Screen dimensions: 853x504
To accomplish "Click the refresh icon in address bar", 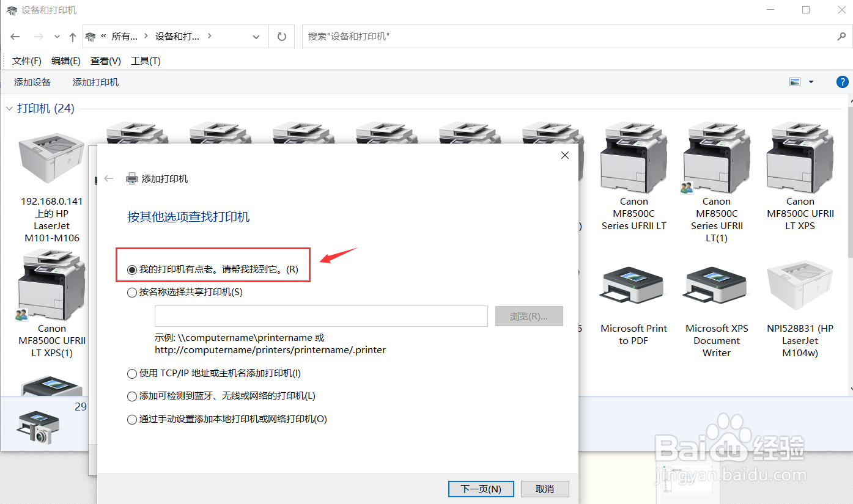I will click(282, 37).
